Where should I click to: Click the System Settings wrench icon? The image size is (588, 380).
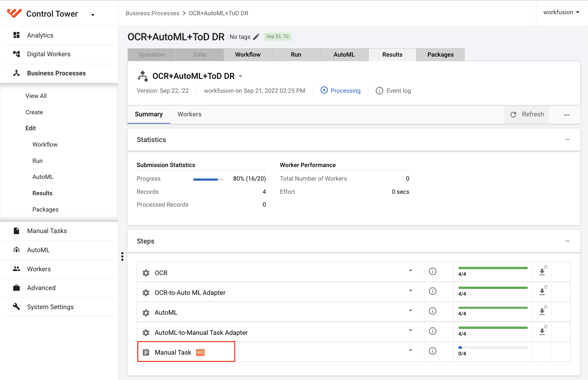click(16, 306)
